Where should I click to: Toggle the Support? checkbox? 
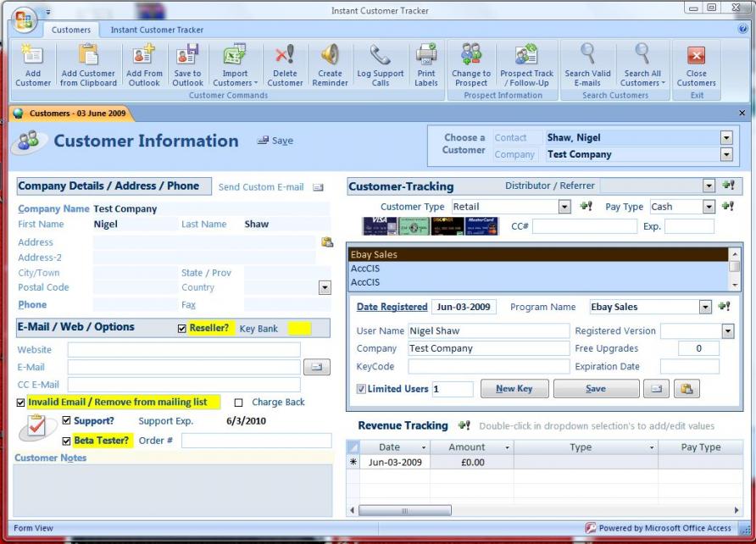[67, 420]
